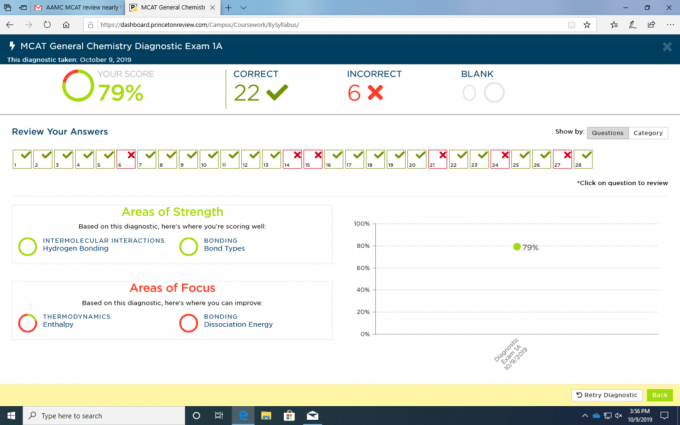Open Microsoft Store from taskbar
Screen dimensions: 680x425
coord(289,415)
